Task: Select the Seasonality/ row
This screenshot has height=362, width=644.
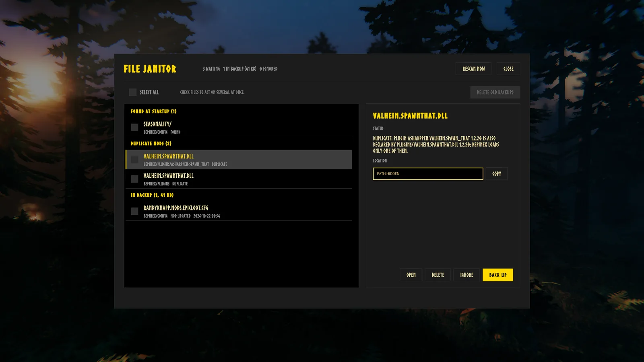Action: (239, 128)
